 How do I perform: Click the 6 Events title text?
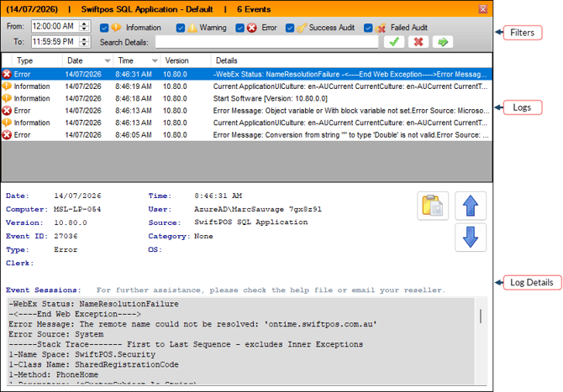pyautogui.click(x=254, y=9)
